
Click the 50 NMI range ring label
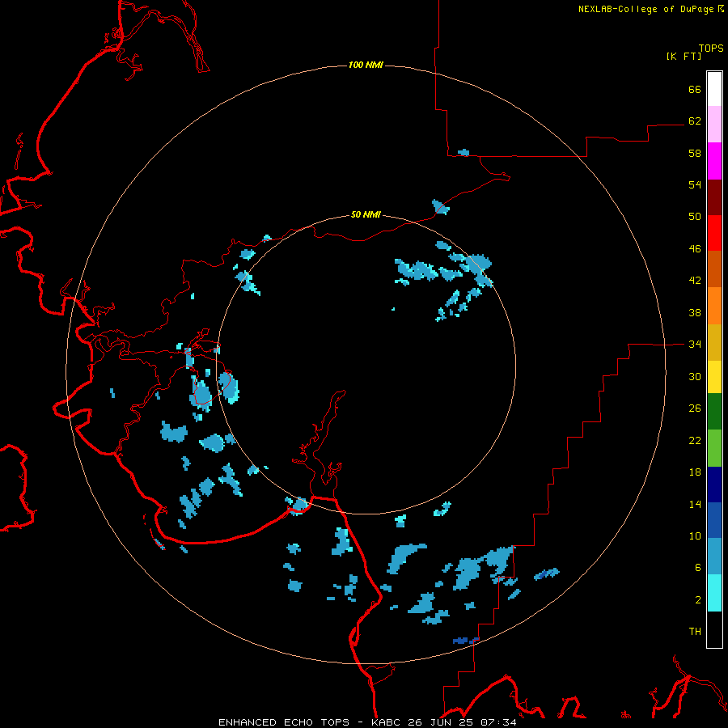(366, 214)
